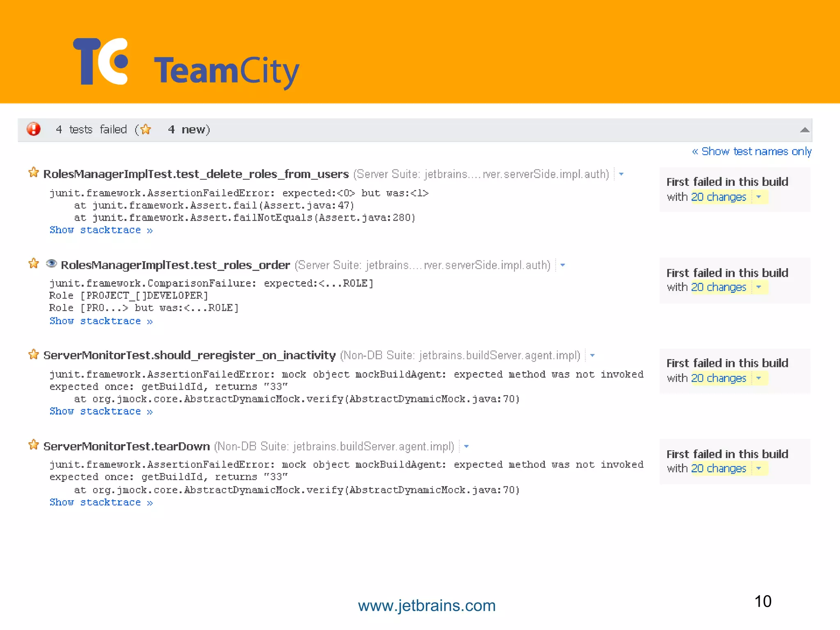The height and width of the screenshot is (630, 840).
Task: Click the TeamCity TC logo icon
Action: coord(101,62)
